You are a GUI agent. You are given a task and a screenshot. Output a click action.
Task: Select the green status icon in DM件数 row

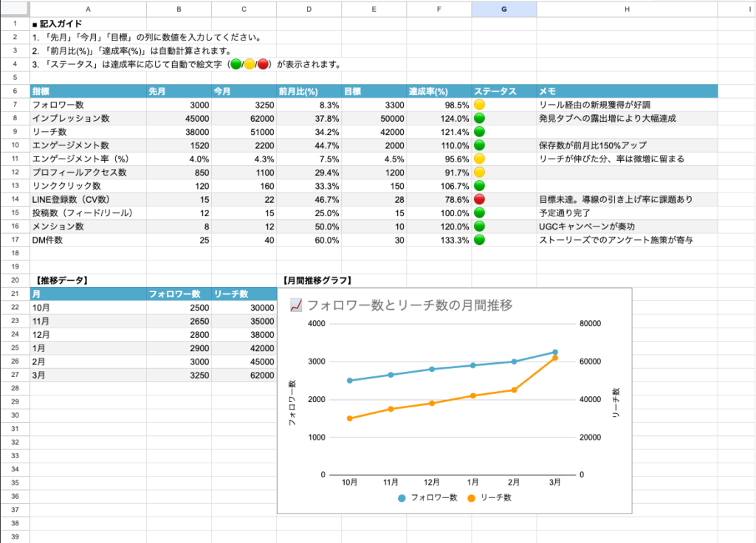click(x=479, y=240)
